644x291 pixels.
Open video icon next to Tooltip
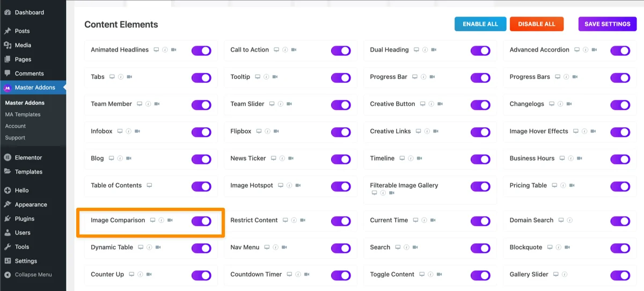[275, 77]
